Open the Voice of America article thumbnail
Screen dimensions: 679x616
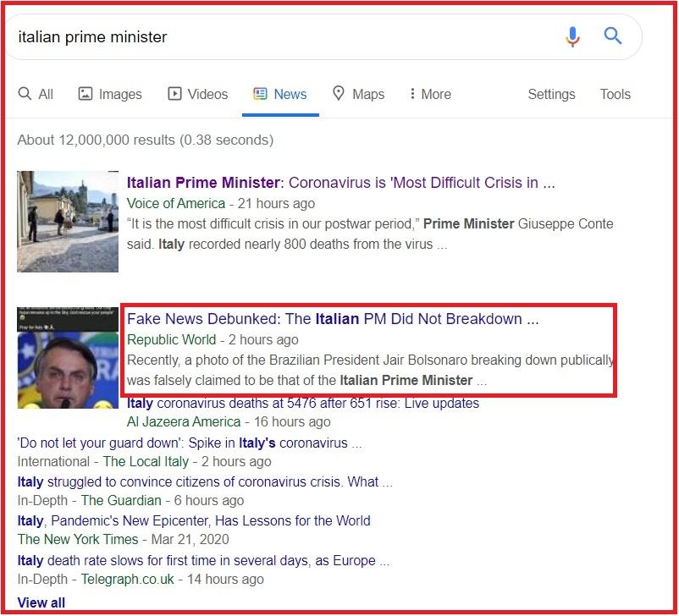[x=68, y=222]
